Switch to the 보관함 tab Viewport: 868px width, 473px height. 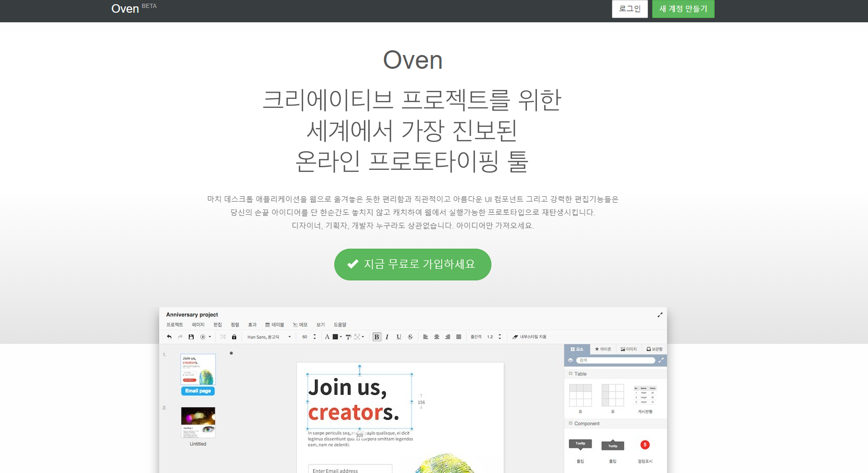(654, 349)
